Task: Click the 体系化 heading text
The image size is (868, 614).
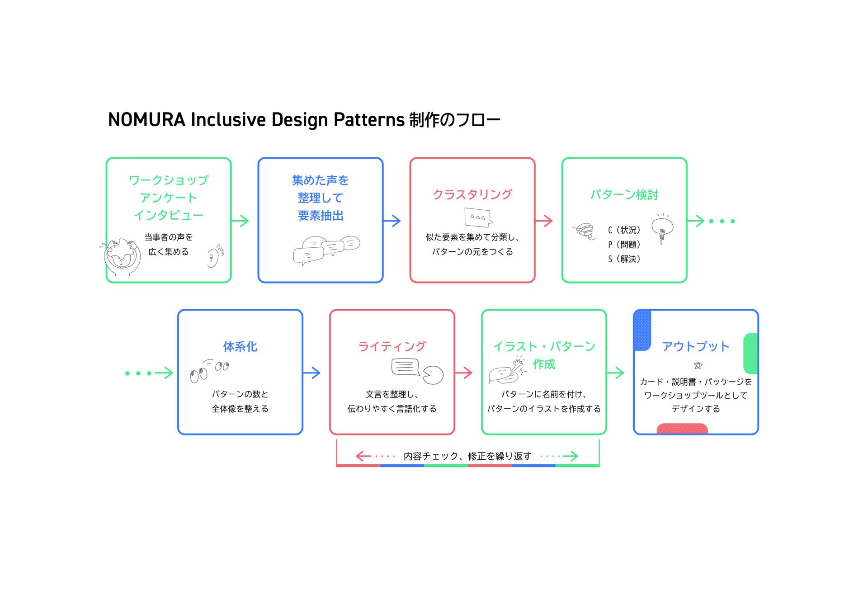Action: pos(240,347)
